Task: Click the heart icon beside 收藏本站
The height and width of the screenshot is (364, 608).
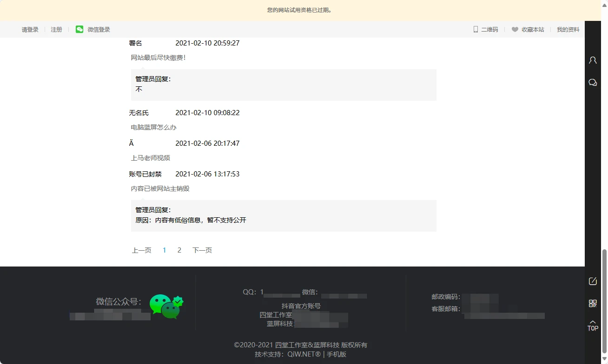Action: click(515, 29)
